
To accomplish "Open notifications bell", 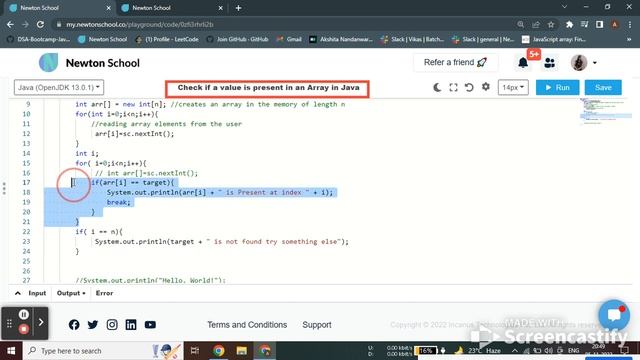I will tap(523, 63).
